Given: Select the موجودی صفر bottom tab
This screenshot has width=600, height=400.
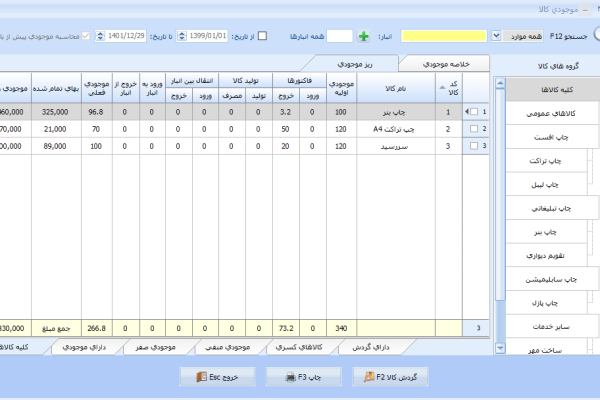Looking at the screenshot, I should click(155, 347).
